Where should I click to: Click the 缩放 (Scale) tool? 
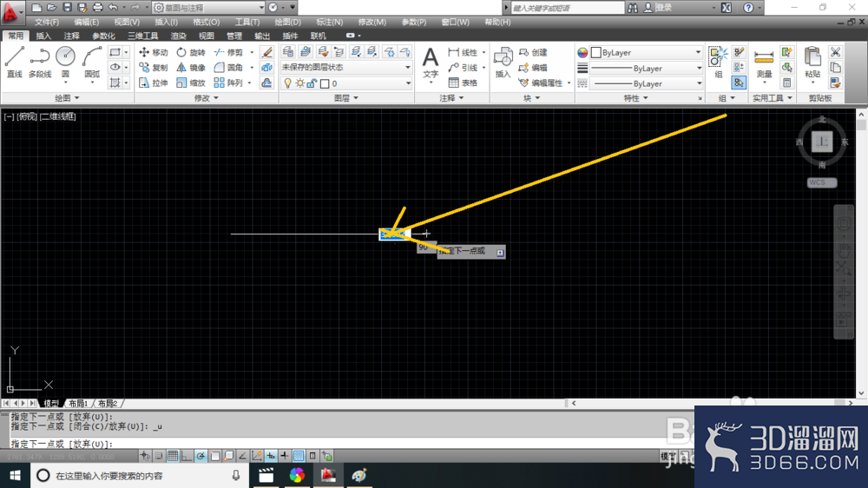pyautogui.click(x=191, y=83)
